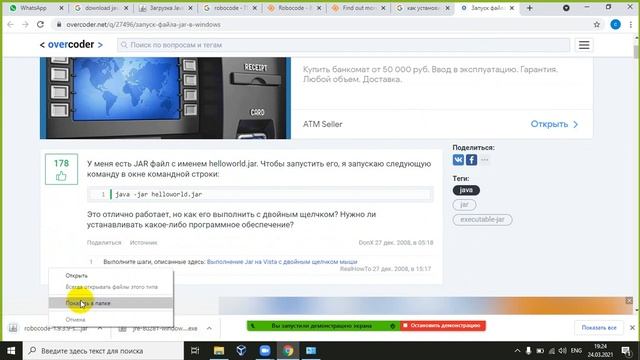Show hidden system tray icons
The width and height of the screenshot is (640, 360).
(x=517, y=351)
